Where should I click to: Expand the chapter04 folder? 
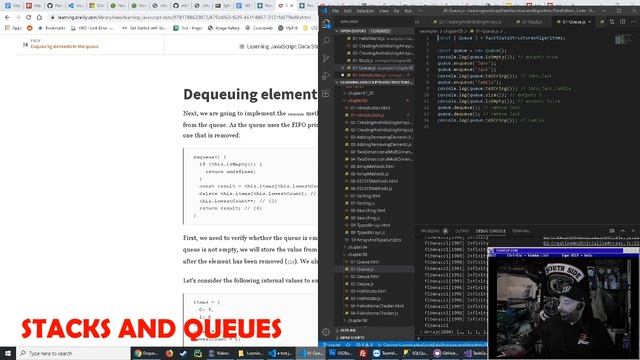[x=358, y=247]
